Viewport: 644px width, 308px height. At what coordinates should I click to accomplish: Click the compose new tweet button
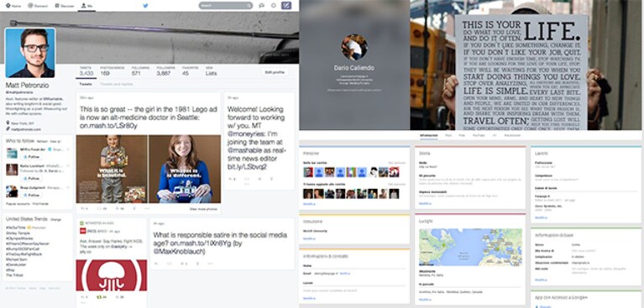click(x=286, y=6)
